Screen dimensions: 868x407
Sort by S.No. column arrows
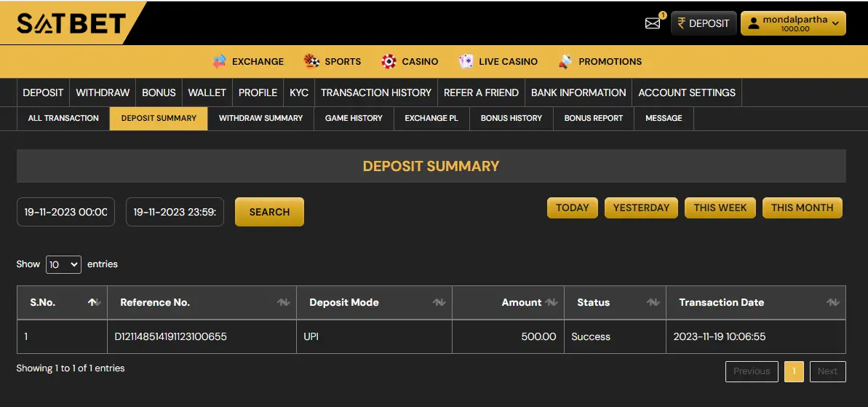click(94, 302)
